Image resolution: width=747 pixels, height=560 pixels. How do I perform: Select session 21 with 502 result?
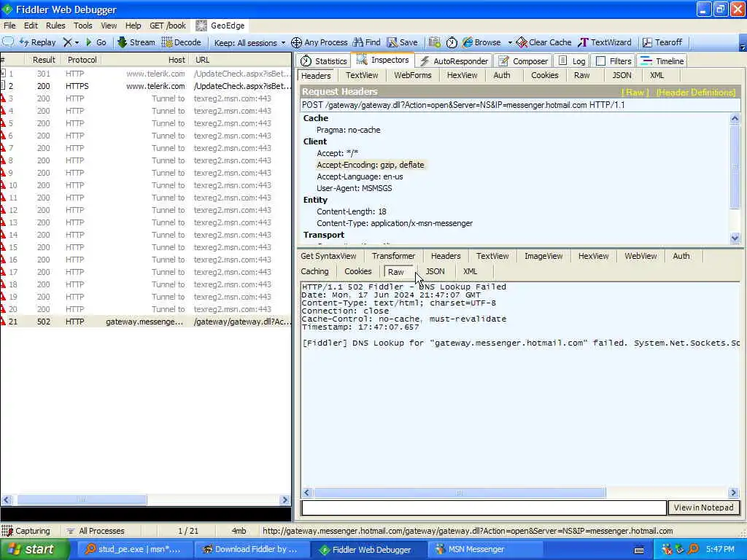(x=145, y=322)
